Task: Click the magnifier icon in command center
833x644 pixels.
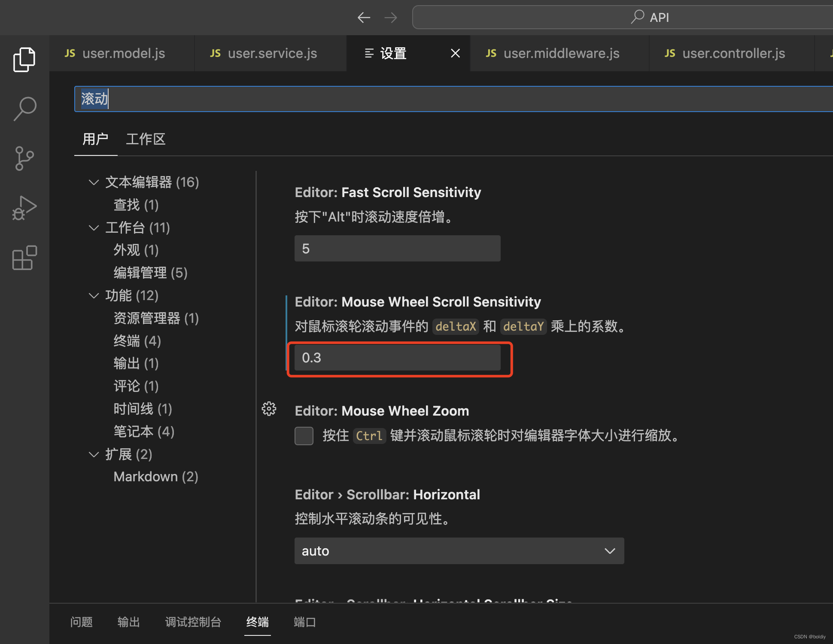Action: (x=638, y=17)
